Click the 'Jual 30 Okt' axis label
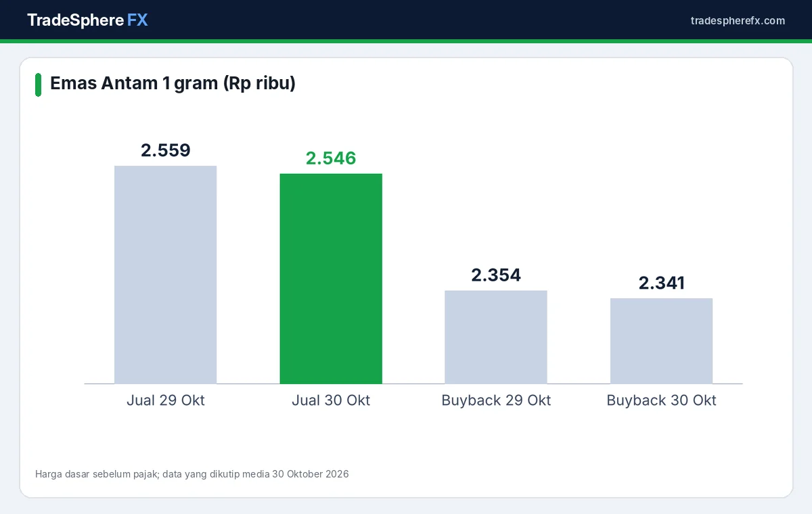Viewport: 812px width, 514px height. [x=331, y=400]
